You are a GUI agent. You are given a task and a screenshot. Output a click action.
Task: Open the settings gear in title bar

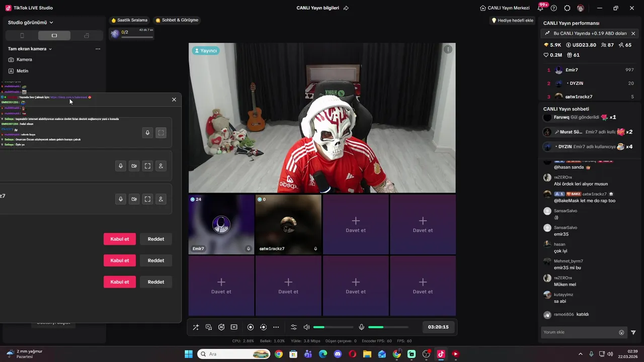(567, 8)
